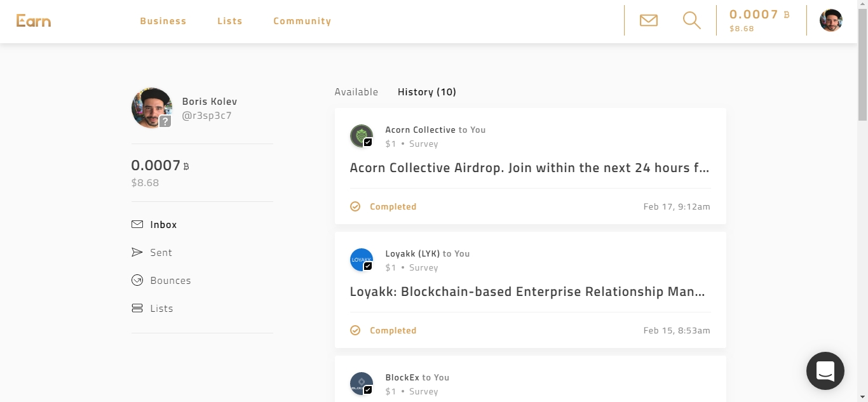Open the user avatar menu in header
The height and width of the screenshot is (402, 868).
click(831, 20)
